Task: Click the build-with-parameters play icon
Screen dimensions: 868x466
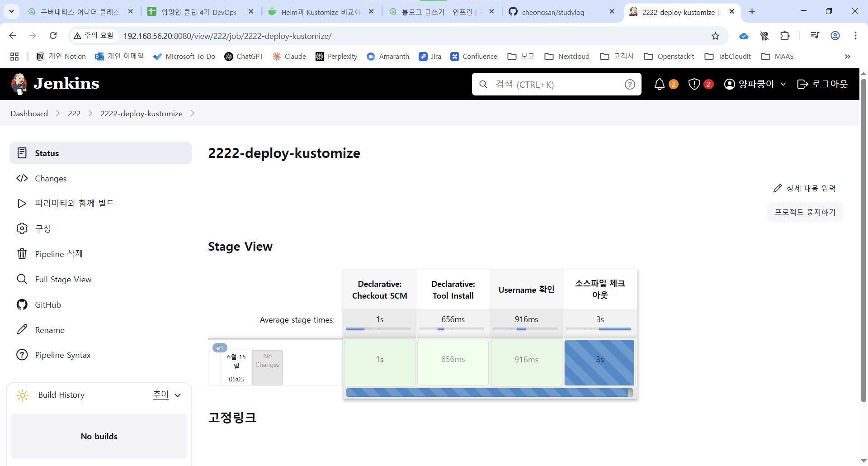Action: click(x=22, y=204)
